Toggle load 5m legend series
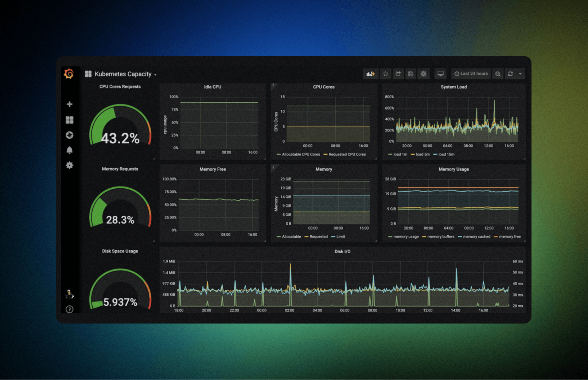The width and height of the screenshot is (588, 380). tap(420, 154)
